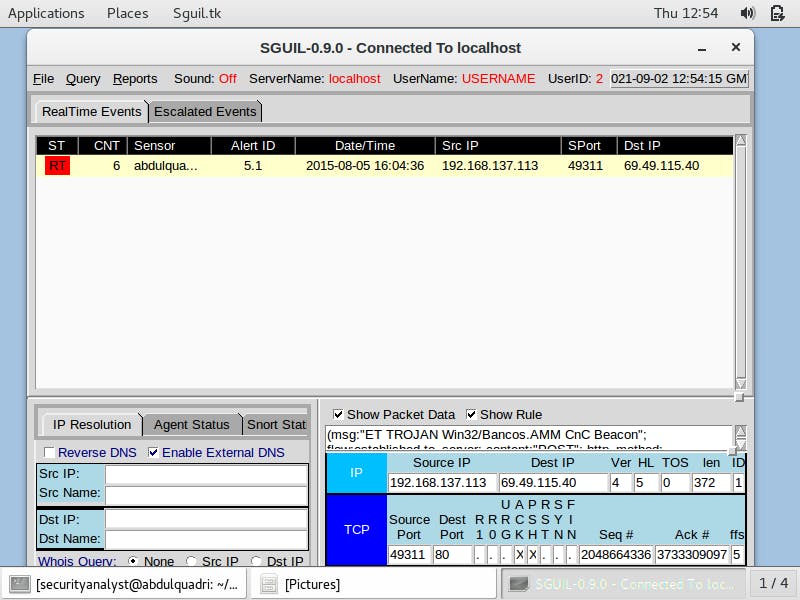Sort by the ST column header
Screen dimensions: 800x600
point(57,146)
